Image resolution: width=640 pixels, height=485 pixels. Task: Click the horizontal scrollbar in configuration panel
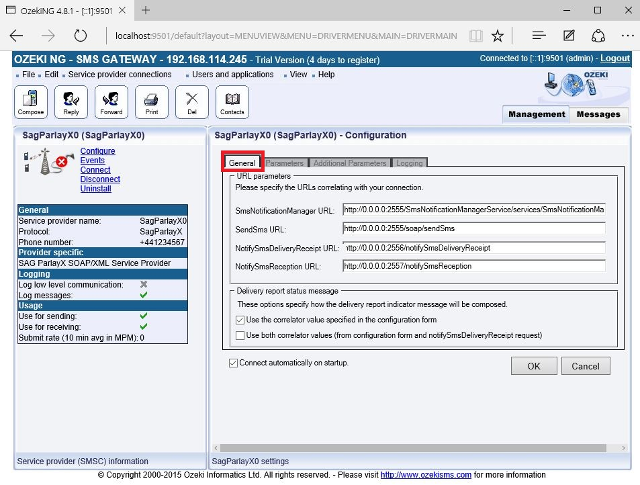click(x=412, y=448)
